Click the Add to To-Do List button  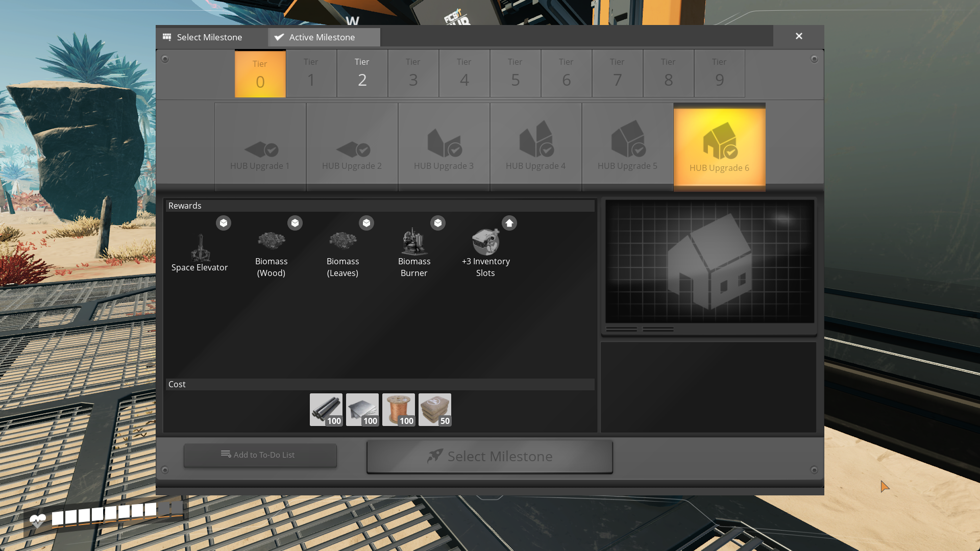point(260,455)
